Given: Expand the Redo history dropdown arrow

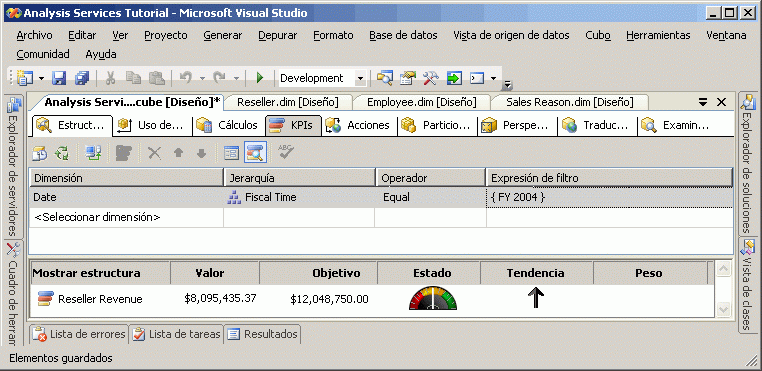Looking at the screenshot, I should (236, 78).
